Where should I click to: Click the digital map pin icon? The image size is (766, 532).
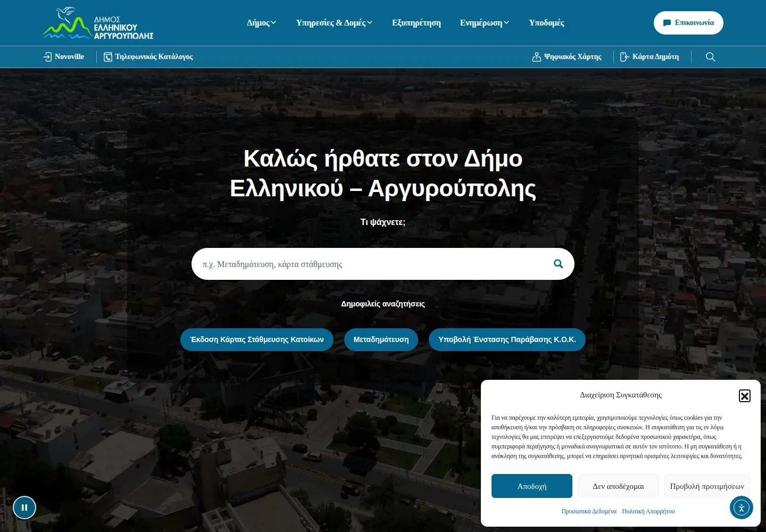[x=537, y=57]
